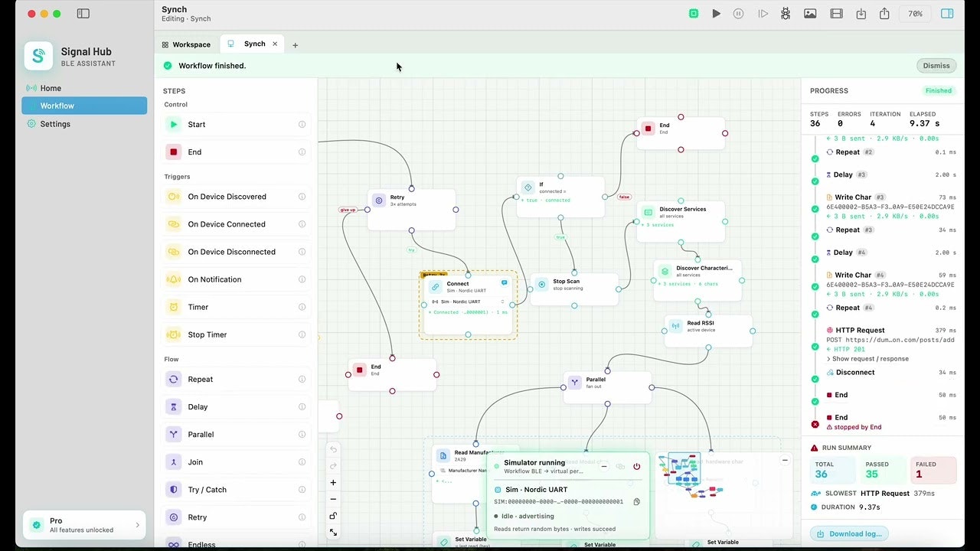The width and height of the screenshot is (980, 551).
Task: Select the Stop Timer trigger
Action: pyautogui.click(x=237, y=334)
